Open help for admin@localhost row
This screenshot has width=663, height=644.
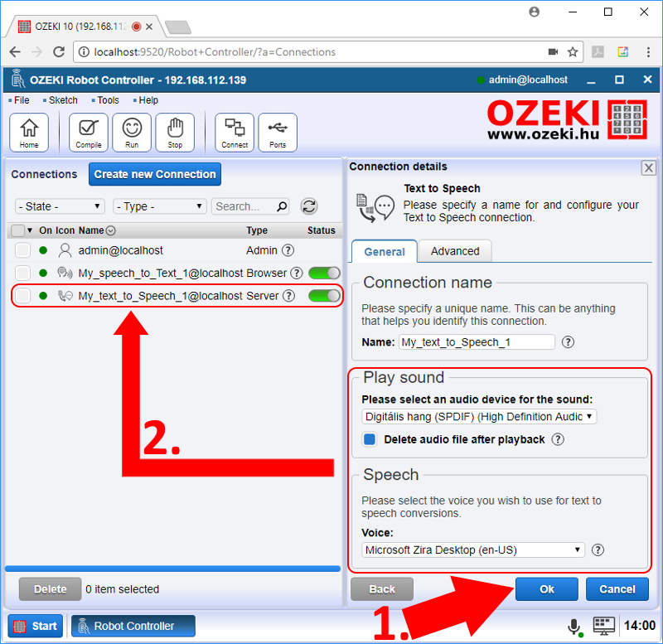[x=288, y=250]
